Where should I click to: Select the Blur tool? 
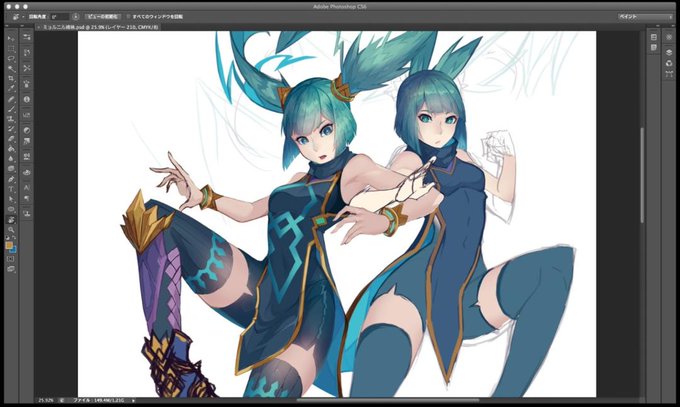11,159
